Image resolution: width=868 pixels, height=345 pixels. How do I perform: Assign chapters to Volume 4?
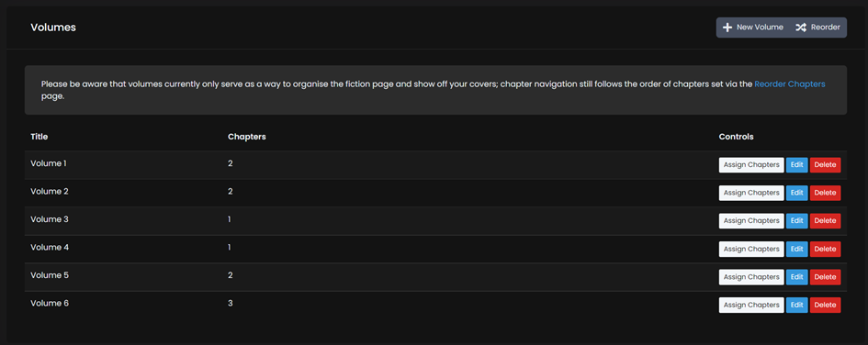(x=751, y=249)
